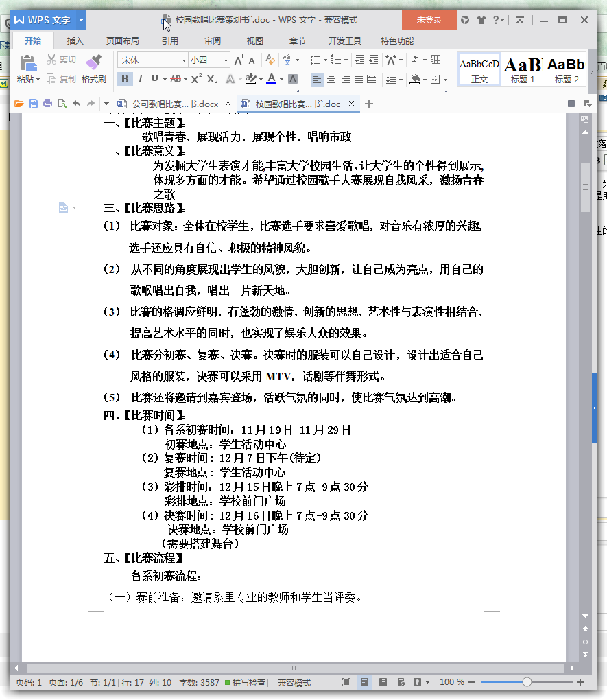Add a new document tab with plus
Screen dimensions: 607x700
click(x=369, y=104)
